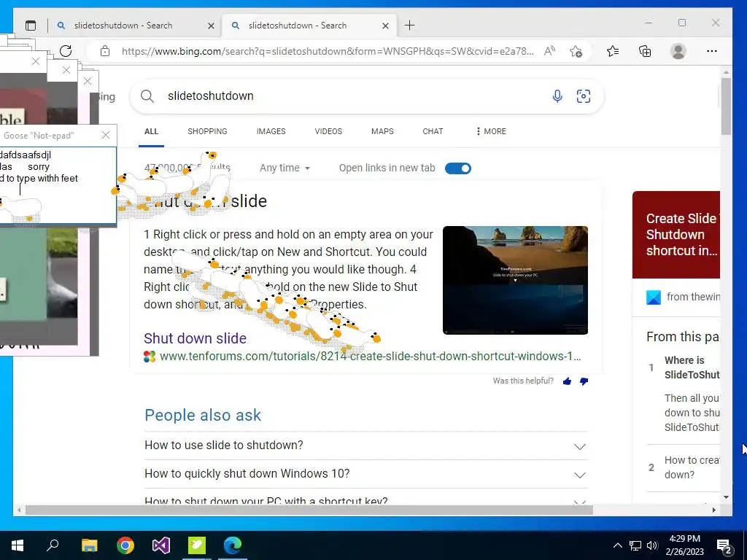The width and height of the screenshot is (747, 560).
Task: Open Edge tab actions menu icon
Action: (31, 26)
